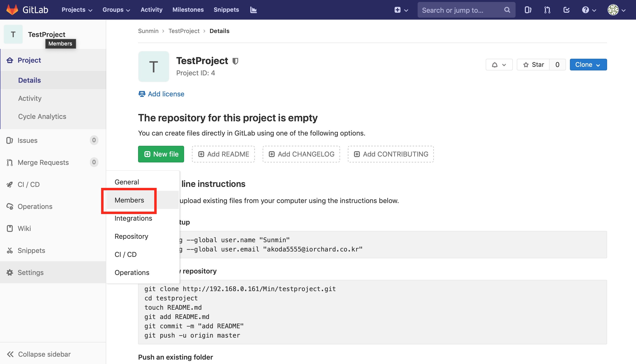Image resolution: width=636 pixels, height=364 pixels.
Task: Click the Add license link
Action: pos(166,94)
